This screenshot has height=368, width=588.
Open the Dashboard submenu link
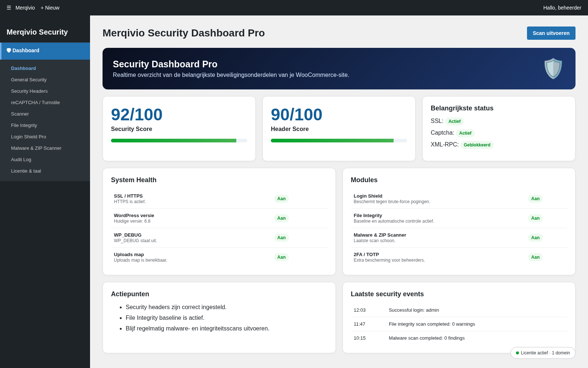tap(24, 68)
